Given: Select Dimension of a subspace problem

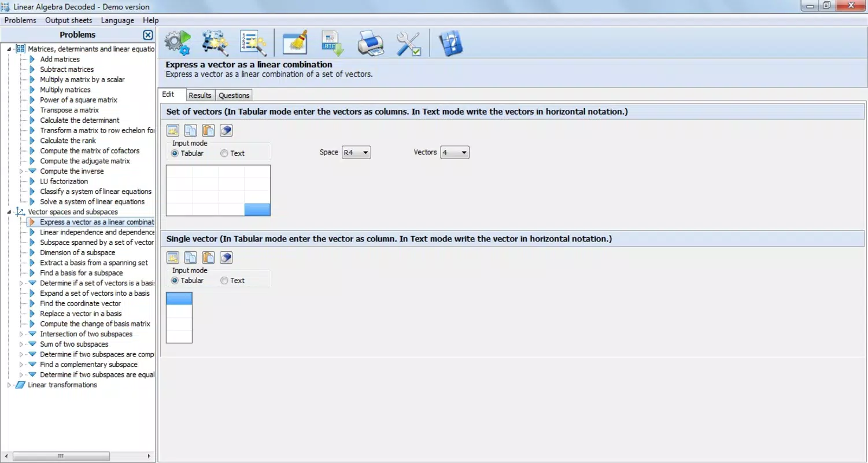Looking at the screenshot, I should coord(77,252).
